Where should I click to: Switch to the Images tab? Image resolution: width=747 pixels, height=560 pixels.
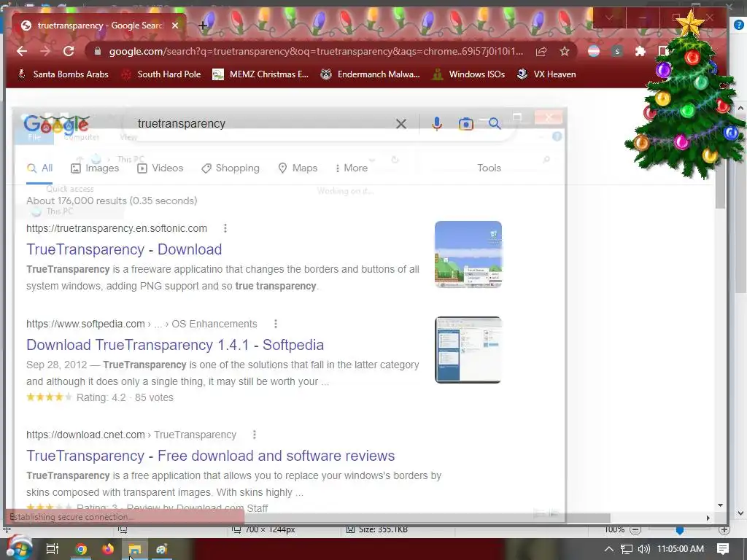click(x=95, y=168)
